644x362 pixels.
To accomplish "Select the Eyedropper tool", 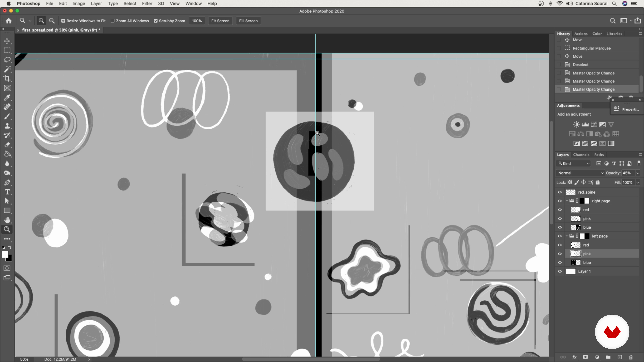I will [x=7, y=97].
